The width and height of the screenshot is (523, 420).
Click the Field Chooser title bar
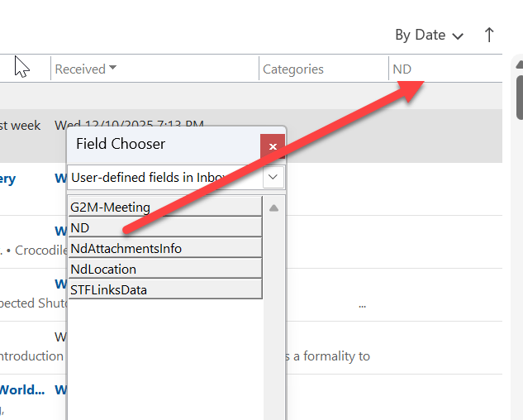tap(164, 144)
